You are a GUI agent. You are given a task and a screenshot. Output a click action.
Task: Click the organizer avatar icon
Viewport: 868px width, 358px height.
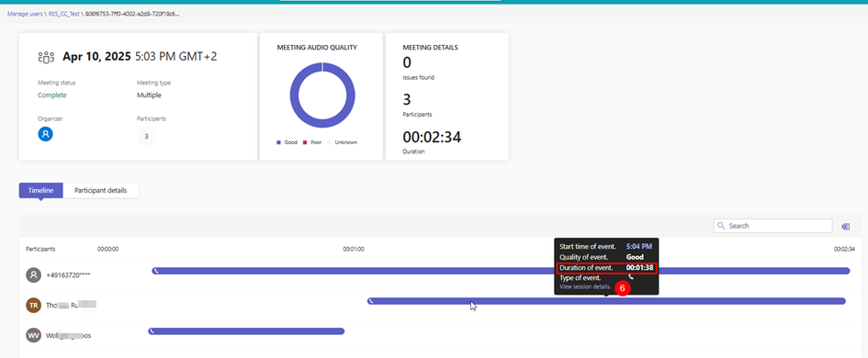(45, 134)
